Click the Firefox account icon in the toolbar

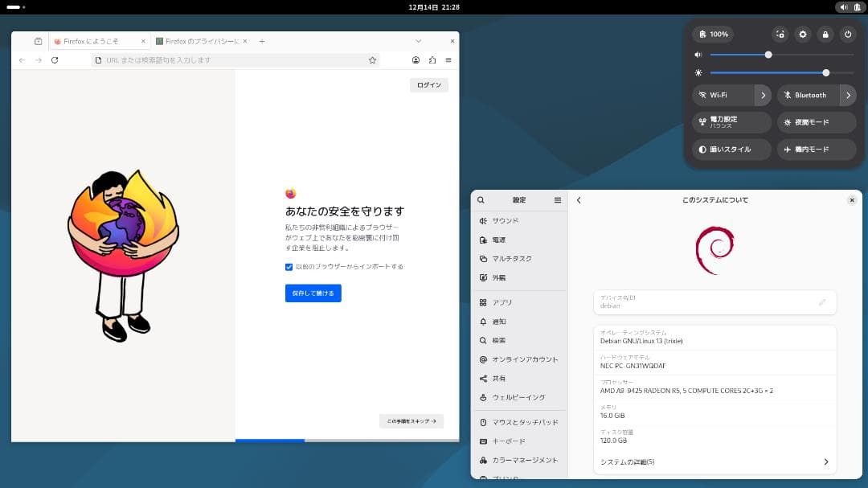416,59
